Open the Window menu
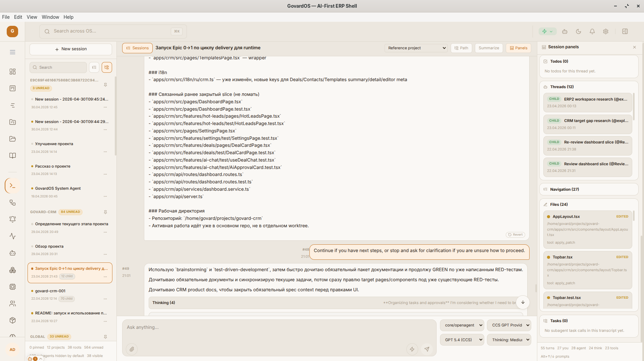 pos(50,17)
